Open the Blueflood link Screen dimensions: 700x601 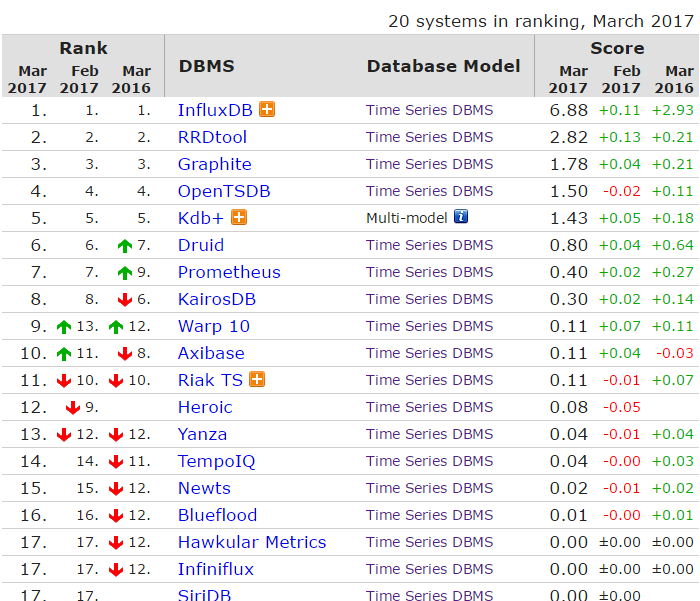(x=217, y=515)
